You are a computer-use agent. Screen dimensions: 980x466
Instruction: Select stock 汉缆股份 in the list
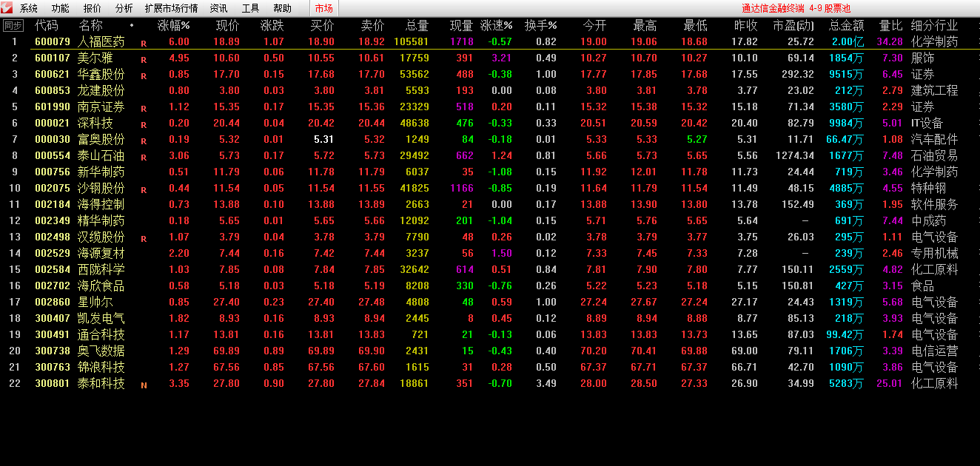click(101, 237)
